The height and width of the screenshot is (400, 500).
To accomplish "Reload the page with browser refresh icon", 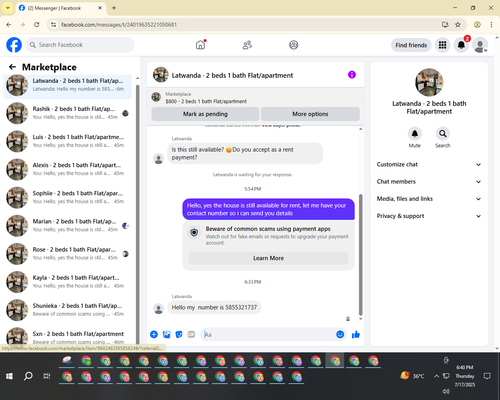I will [x=37, y=25].
